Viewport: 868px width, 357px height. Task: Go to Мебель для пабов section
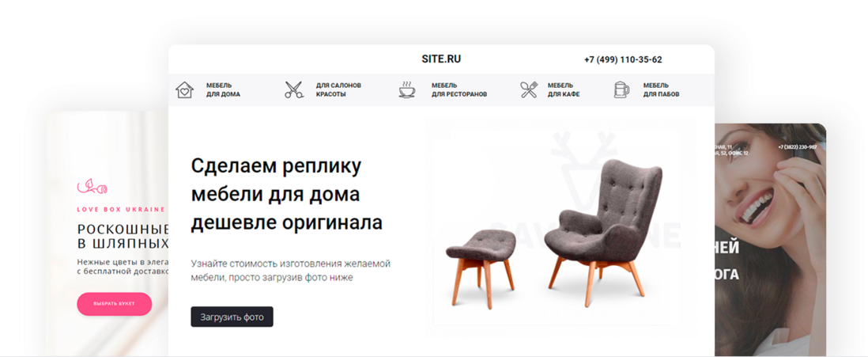click(x=661, y=89)
